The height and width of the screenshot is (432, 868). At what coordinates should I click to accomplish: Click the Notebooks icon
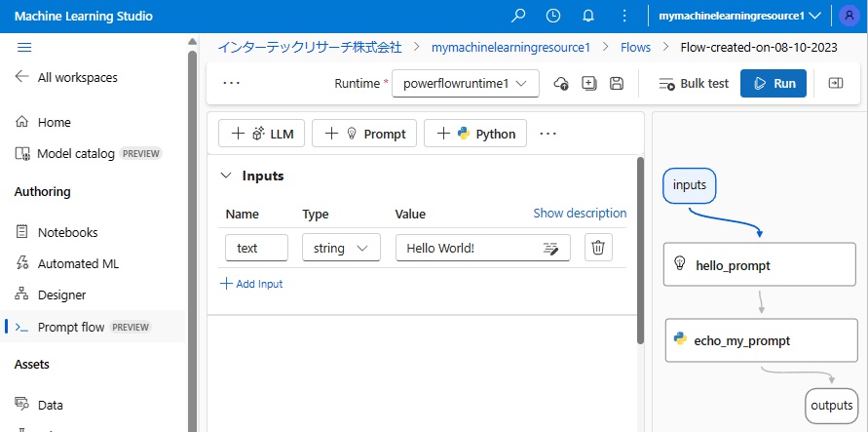coord(21,232)
